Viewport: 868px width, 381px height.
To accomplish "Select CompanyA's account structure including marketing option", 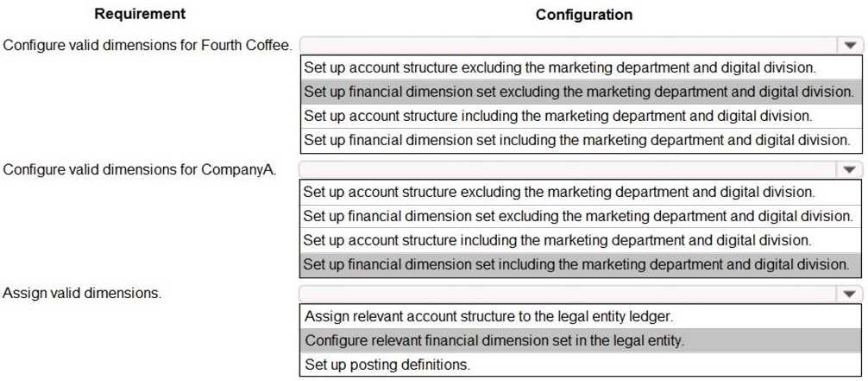I will (x=582, y=240).
